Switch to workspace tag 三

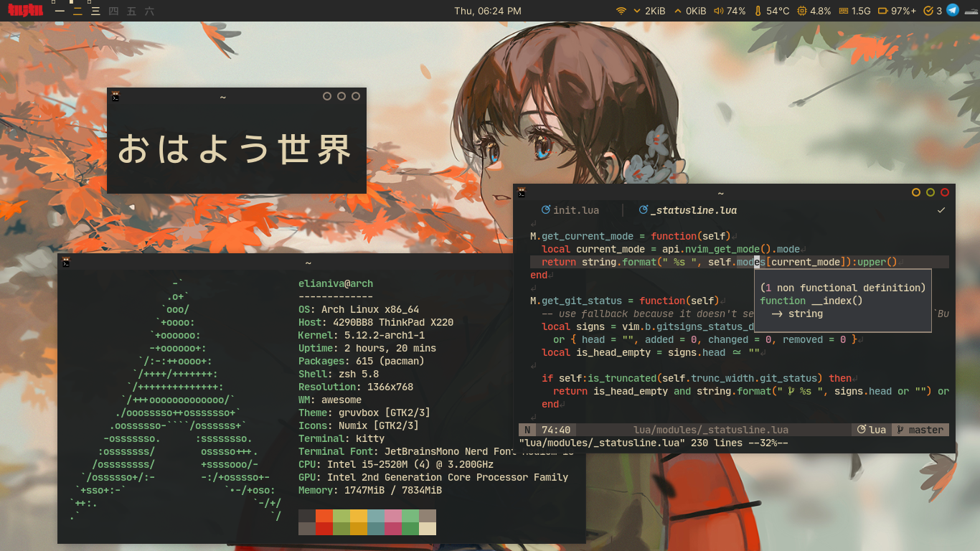tap(95, 11)
